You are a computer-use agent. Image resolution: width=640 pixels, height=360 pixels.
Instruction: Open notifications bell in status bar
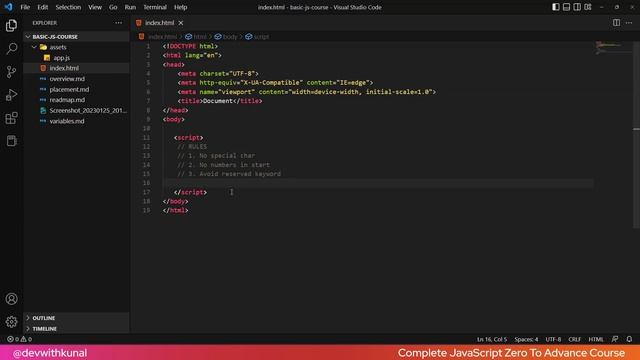click(629, 339)
